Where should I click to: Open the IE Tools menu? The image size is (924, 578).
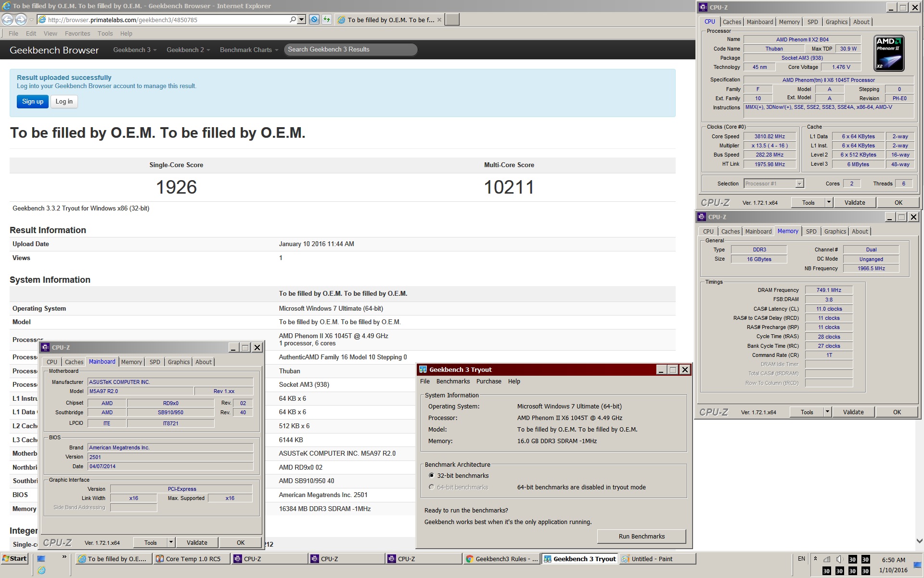pos(105,33)
